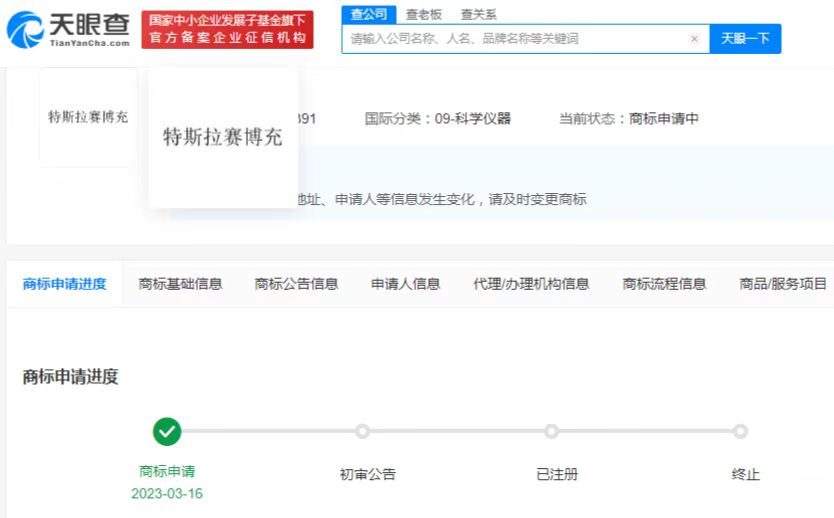Viewport: 834px width, 518px height.
Task: Select the 查公司 search tab
Action: (x=369, y=14)
